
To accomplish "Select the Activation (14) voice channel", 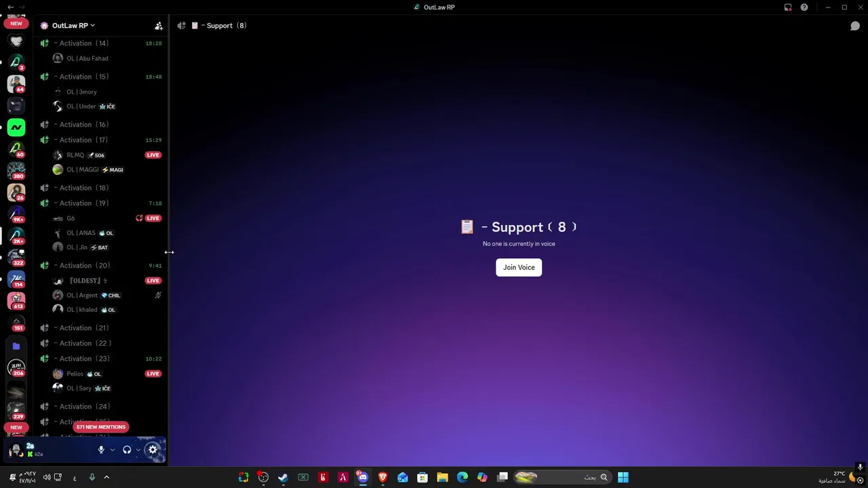I will [102, 43].
